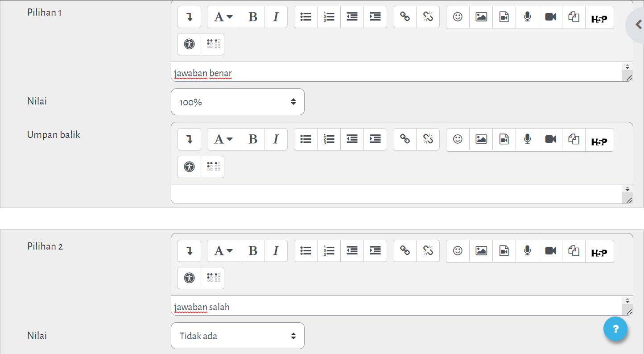
Task: Record audio in Pilihan 2 editor
Action: pos(527,251)
